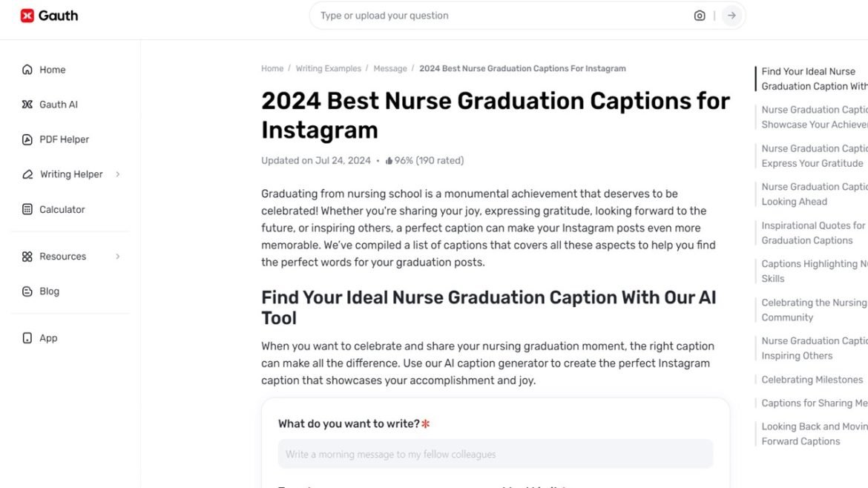
Task: Expand the Resources submenu chevron
Action: pos(118,257)
